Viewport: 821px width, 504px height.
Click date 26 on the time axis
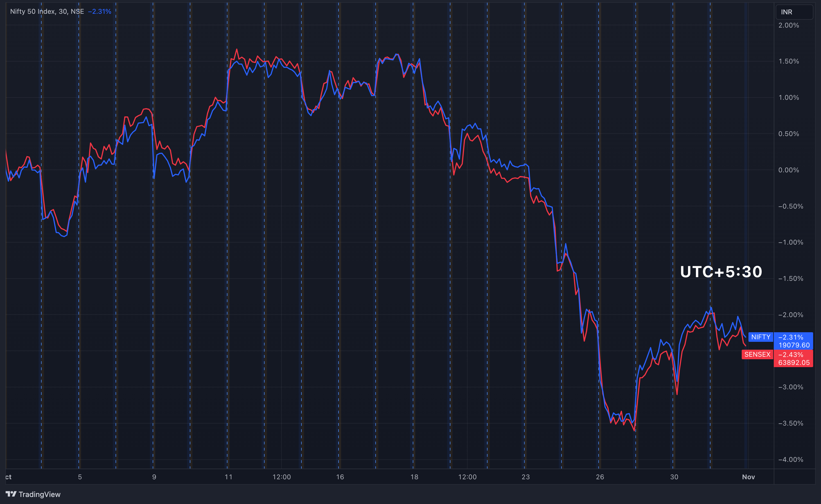point(600,477)
